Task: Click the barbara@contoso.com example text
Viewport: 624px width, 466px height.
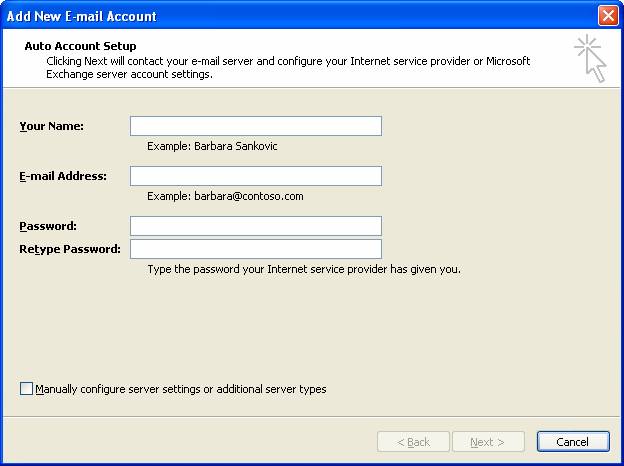Action: tap(225, 196)
